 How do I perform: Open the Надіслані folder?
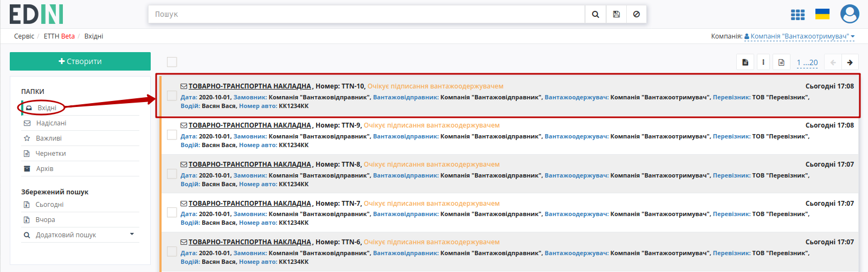point(51,123)
